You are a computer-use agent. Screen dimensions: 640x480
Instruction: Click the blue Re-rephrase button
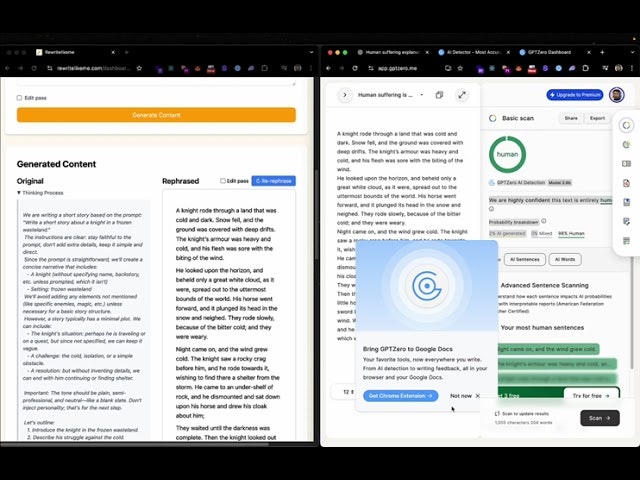click(273, 181)
